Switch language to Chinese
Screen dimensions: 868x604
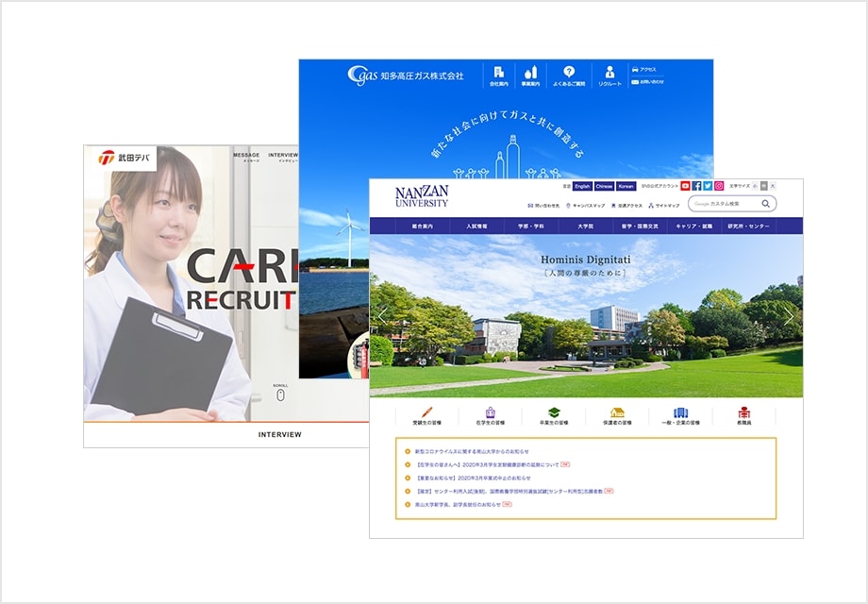[604, 187]
